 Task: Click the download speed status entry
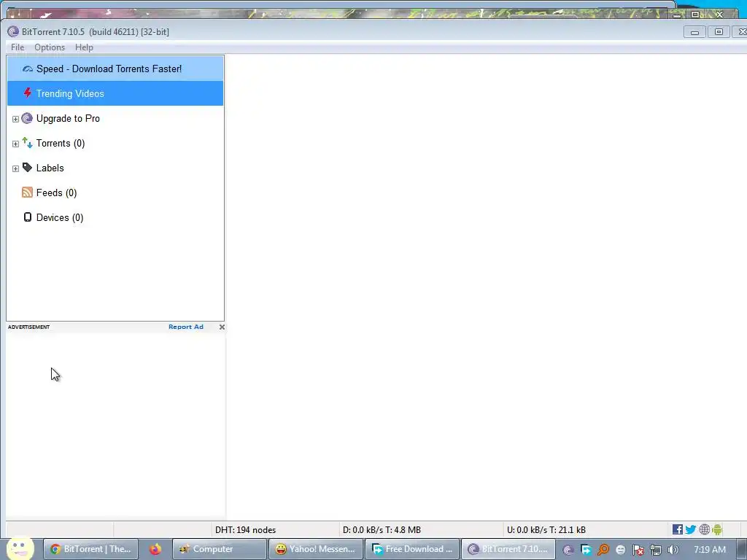coord(382,529)
